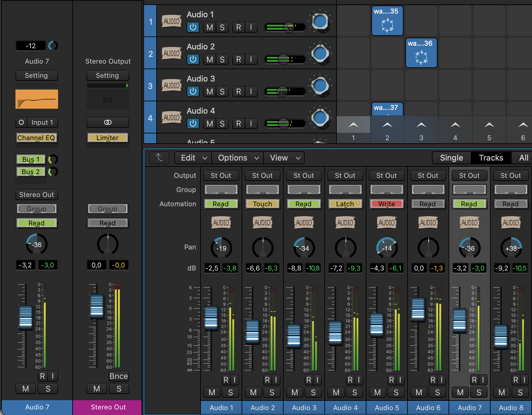
Task: Toggle the Audio 2 track power button
Action: [x=193, y=59]
